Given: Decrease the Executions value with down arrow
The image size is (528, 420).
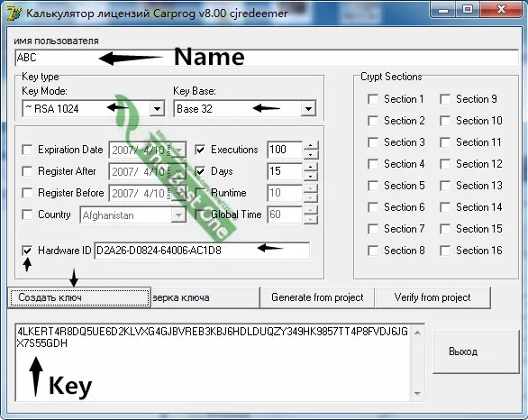Looking at the screenshot, I should pyautogui.click(x=311, y=154).
